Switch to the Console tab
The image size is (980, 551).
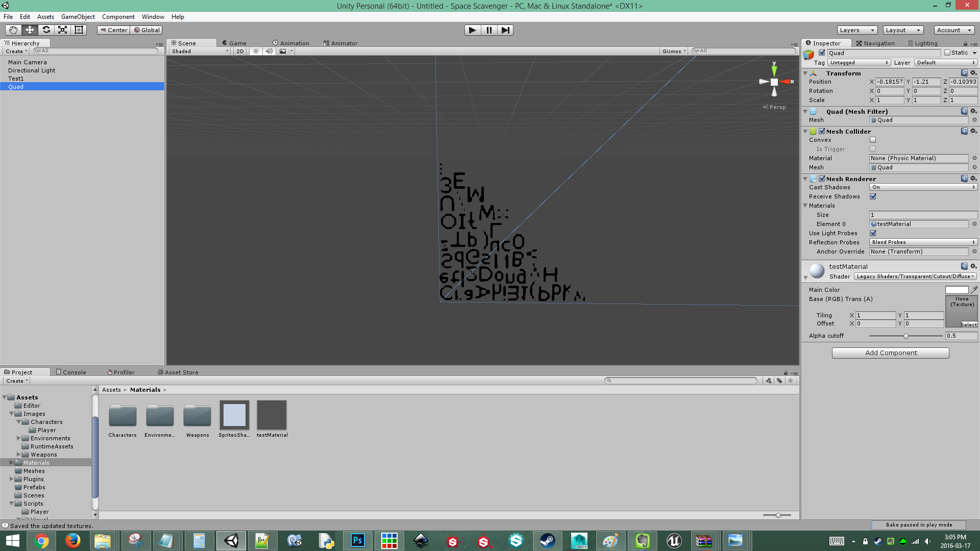71,372
